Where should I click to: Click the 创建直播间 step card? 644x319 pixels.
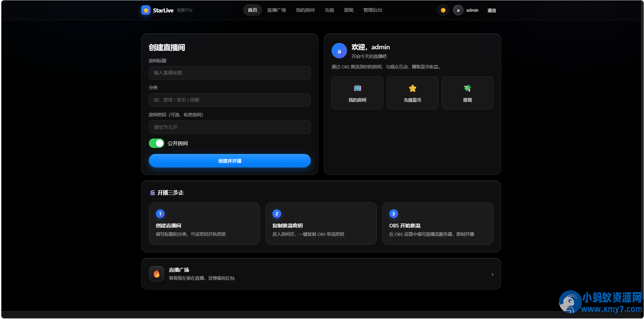(204, 223)
